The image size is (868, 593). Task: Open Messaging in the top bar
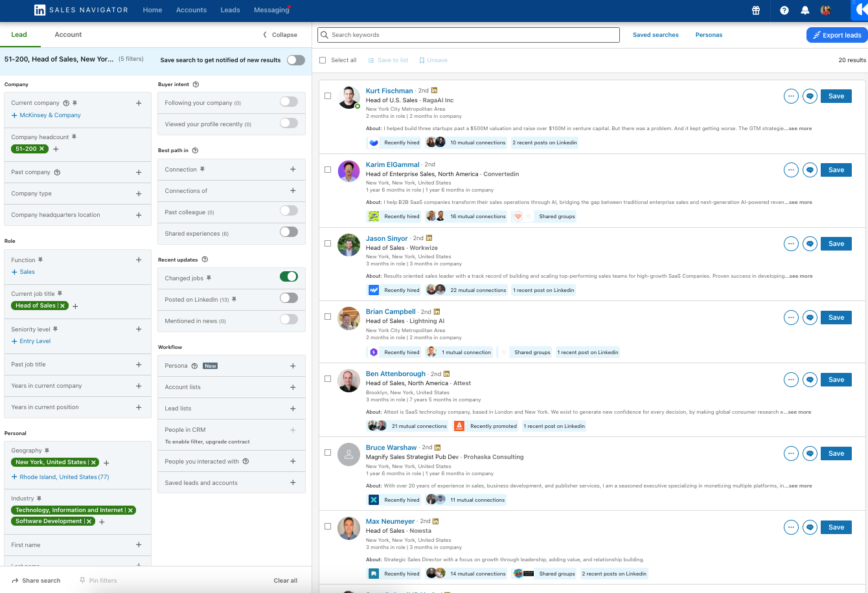click(x=271, y=10)
